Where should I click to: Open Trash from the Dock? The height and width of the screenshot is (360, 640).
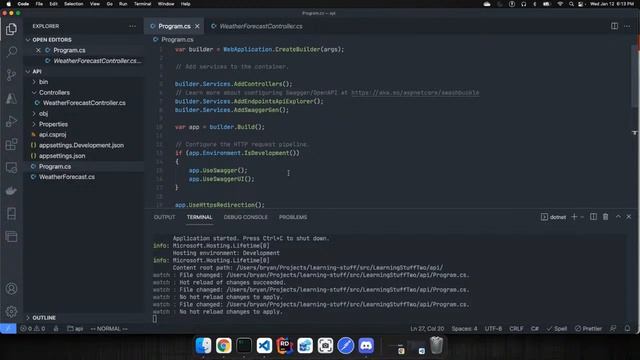pos(436,346)
